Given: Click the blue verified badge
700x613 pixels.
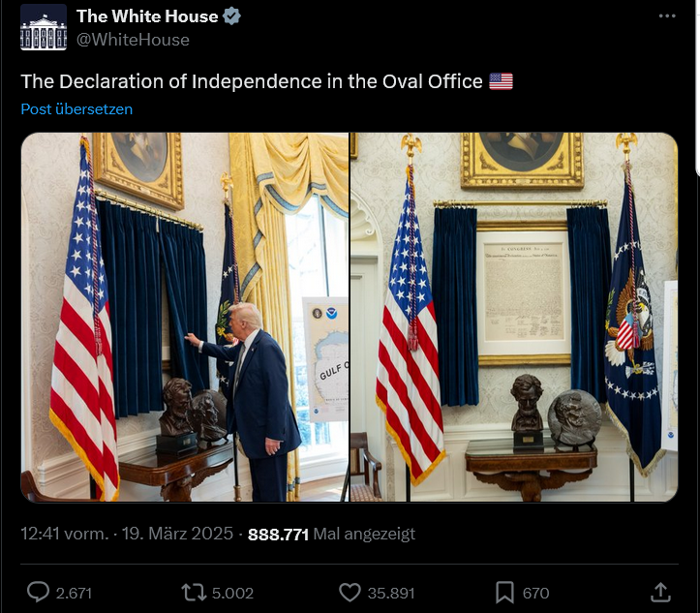Looking at the screenshot, I should (231, 16).
